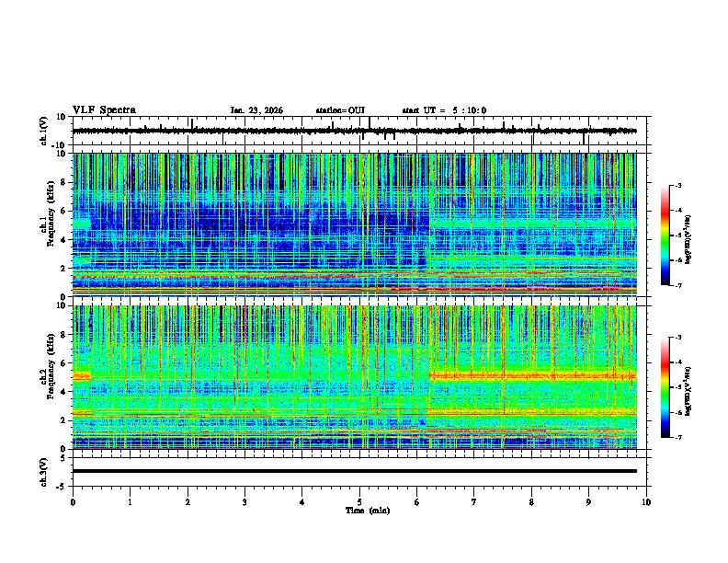Image resolution: width=728 pixels, height=563 pixels.
Task: Select the "8" tick on the time axis
Action: pyautogui.click(x=531, y=502)
